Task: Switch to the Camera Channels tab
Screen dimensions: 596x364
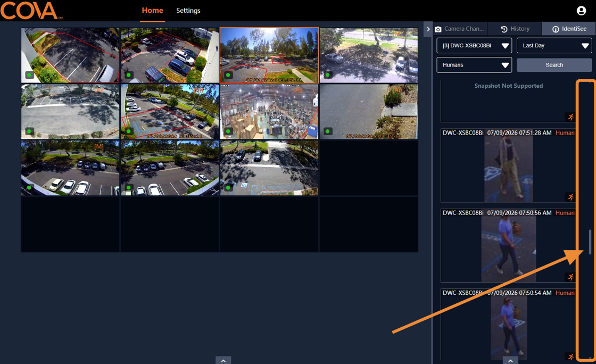Action: [460, 29]
